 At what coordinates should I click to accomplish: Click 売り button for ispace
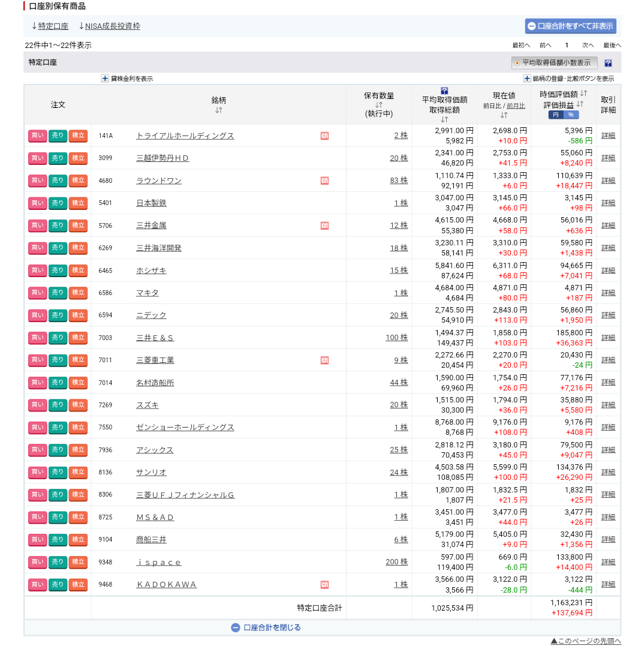(58, 561)
